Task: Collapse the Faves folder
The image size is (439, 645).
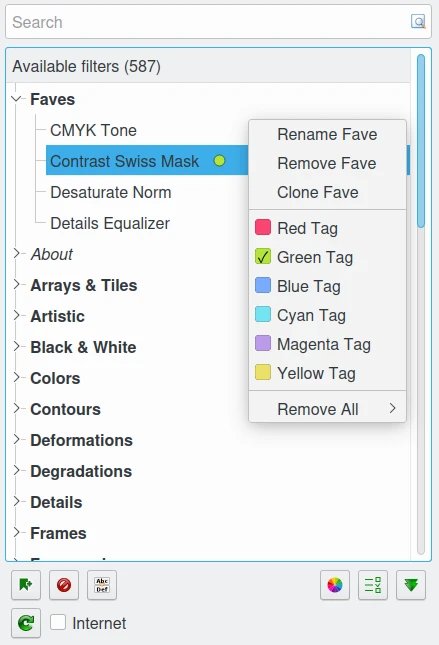Action: click(16, 99)
